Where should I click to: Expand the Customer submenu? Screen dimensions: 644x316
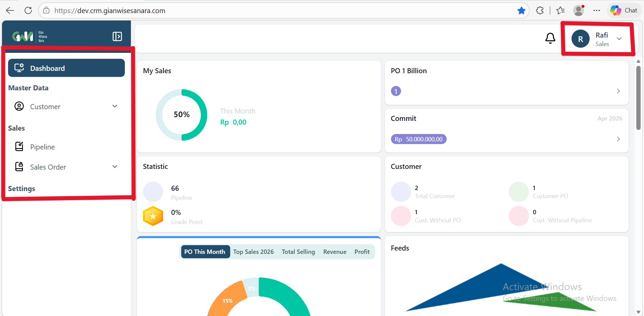click(x=115, y=106)
